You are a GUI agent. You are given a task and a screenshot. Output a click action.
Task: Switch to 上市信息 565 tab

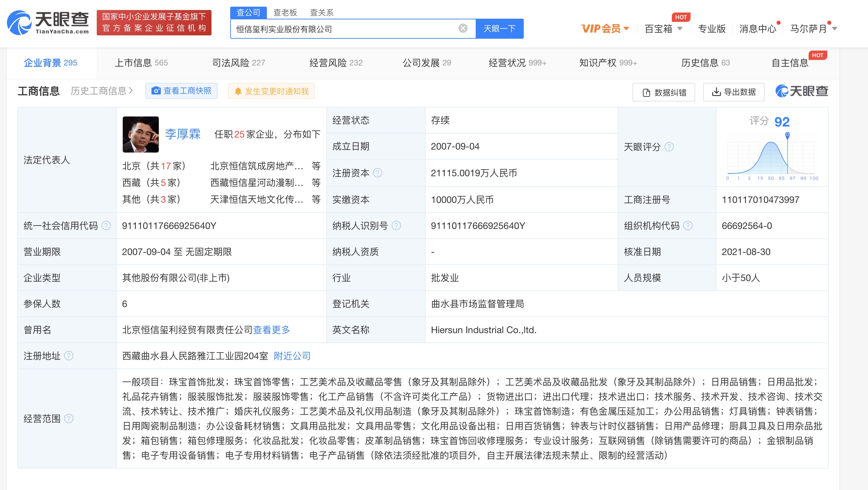(x=141, y=63)
